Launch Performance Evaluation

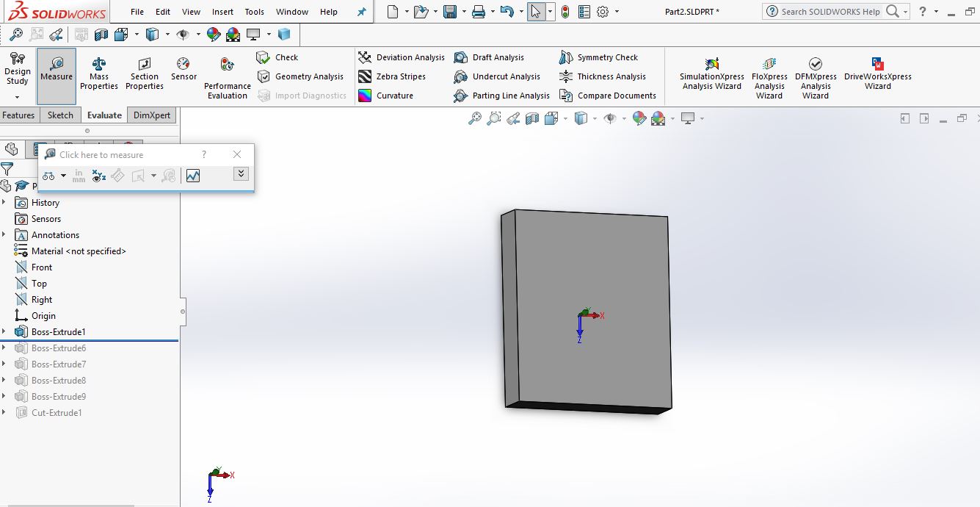point(228,79)
